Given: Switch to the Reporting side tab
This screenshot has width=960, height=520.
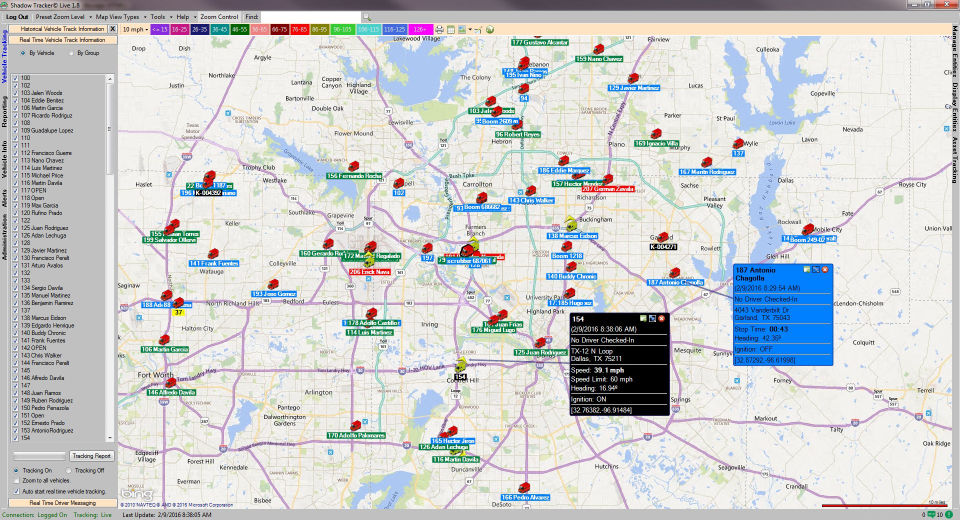Looking at the screenshot, I should pyautogui.click(x=5, y=112).
